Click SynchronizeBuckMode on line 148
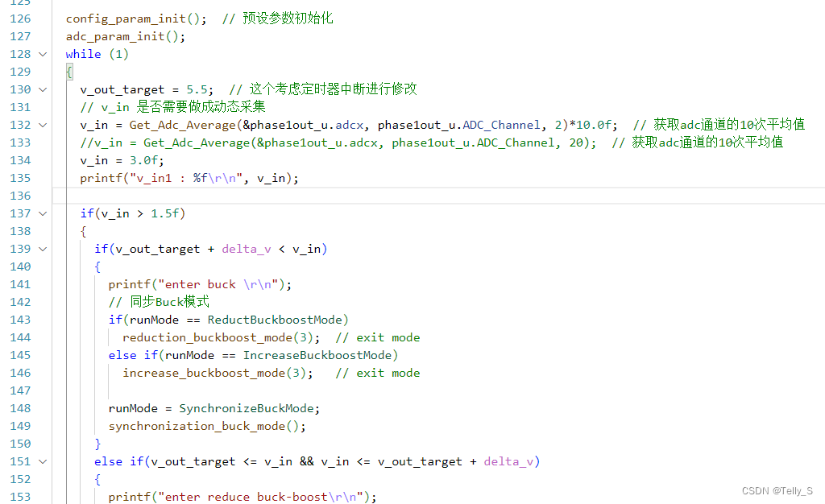Image resolution: width=825 pixels, height=504 pixels. (x=247, y=408)
